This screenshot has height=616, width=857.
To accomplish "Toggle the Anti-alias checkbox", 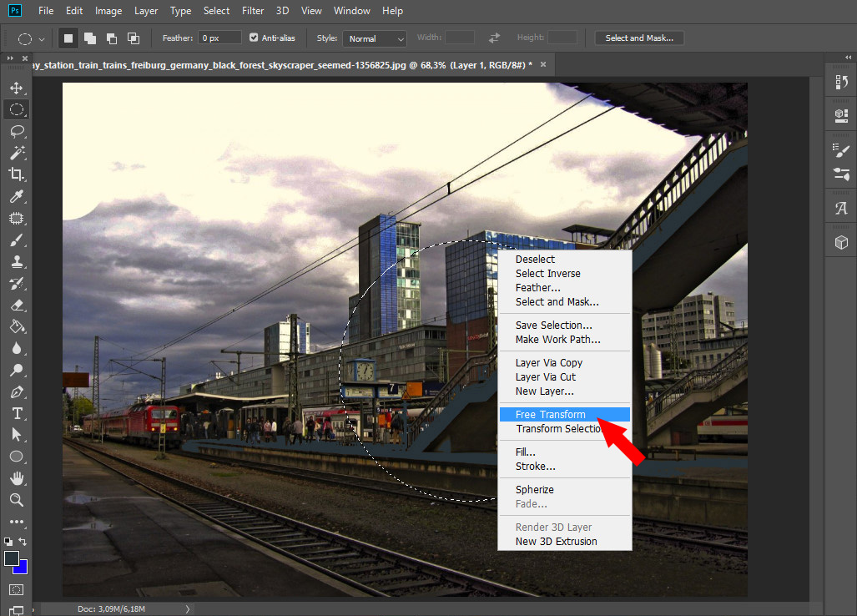I will 255,38.
